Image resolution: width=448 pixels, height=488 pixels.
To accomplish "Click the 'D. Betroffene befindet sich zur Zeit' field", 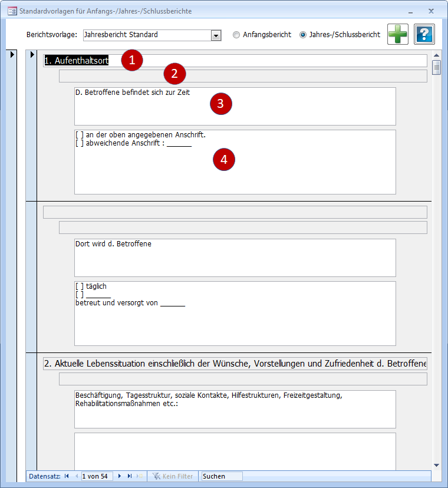I will tap(235, 107).
